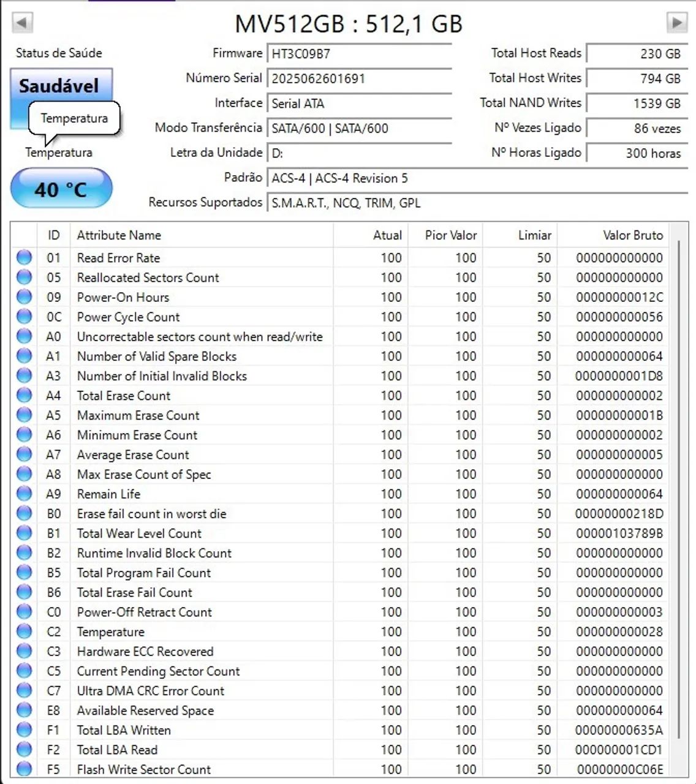Click status icon of Uncorrectable sectors count row
Screen dimensions: 696x784
[x=24, y=336]
